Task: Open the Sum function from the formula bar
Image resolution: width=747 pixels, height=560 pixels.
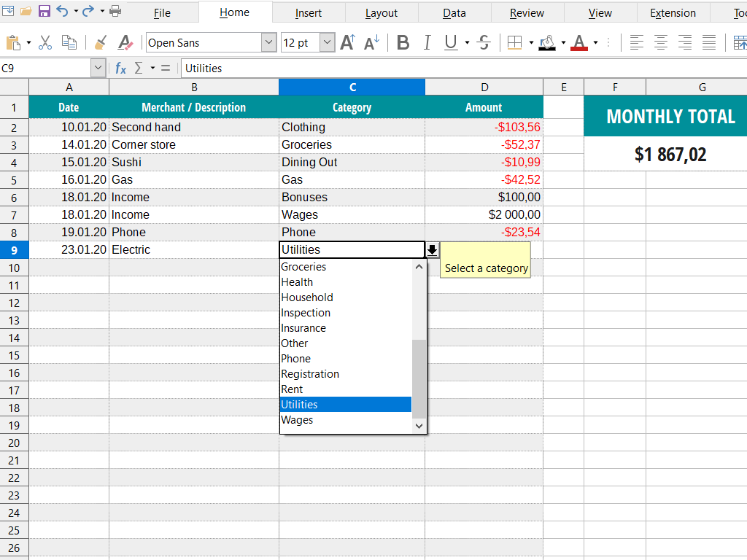Action: click(139, 68)
